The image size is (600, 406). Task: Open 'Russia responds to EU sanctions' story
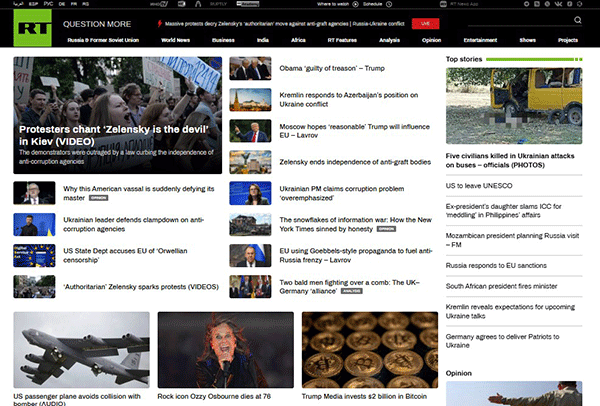click(496, 265)
